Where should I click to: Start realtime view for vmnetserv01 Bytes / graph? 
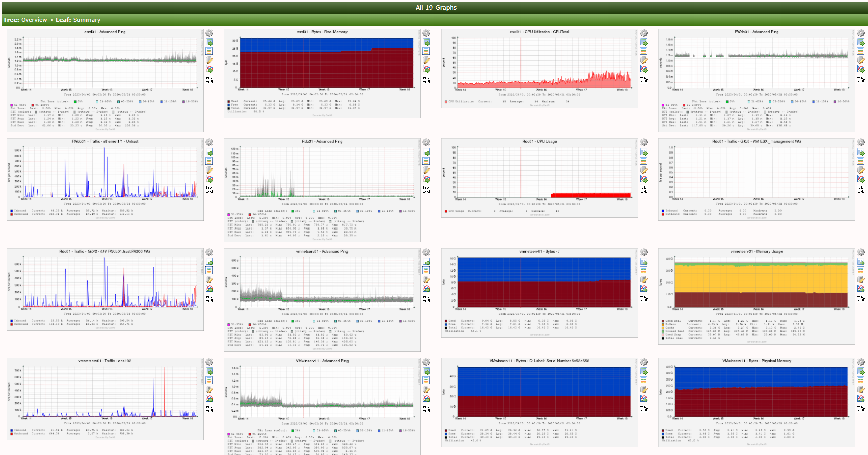point(644,289)
